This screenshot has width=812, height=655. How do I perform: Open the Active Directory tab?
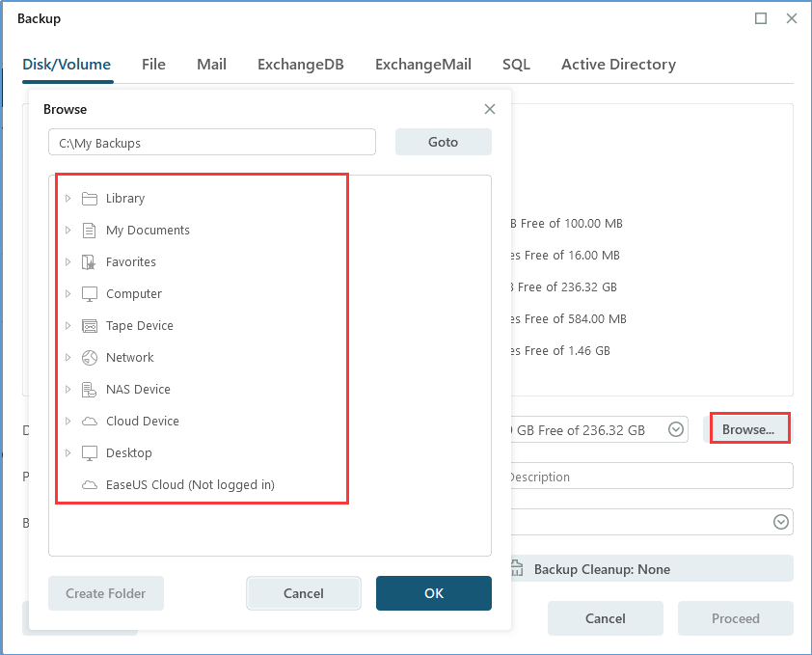[618, 64]
